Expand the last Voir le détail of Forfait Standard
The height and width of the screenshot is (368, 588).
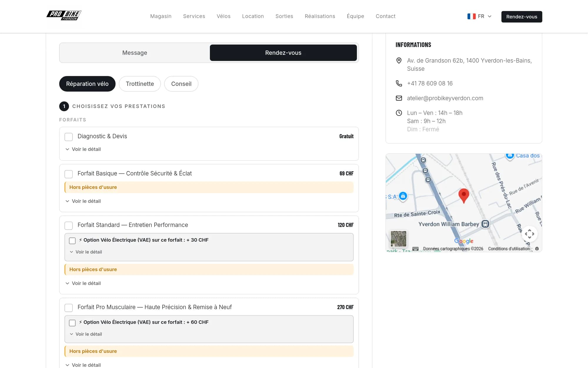83,283
